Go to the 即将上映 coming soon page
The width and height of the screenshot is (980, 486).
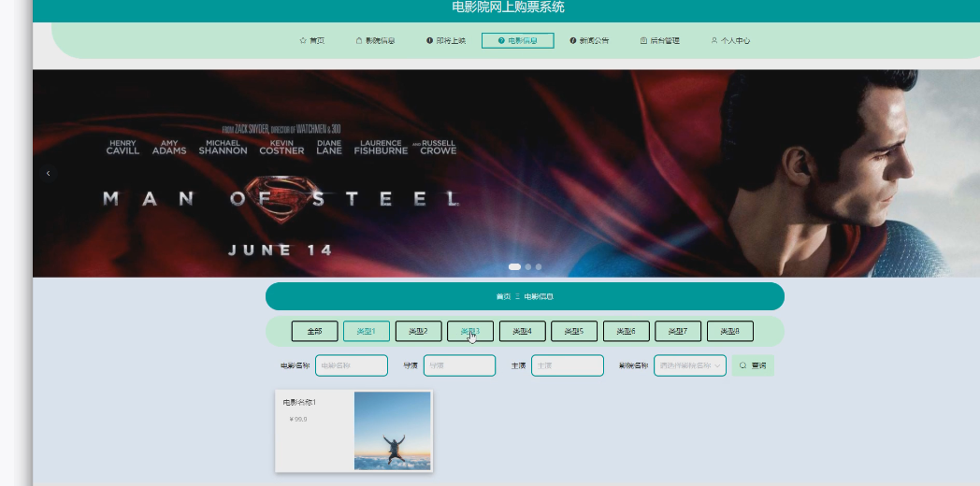[446, 40]
